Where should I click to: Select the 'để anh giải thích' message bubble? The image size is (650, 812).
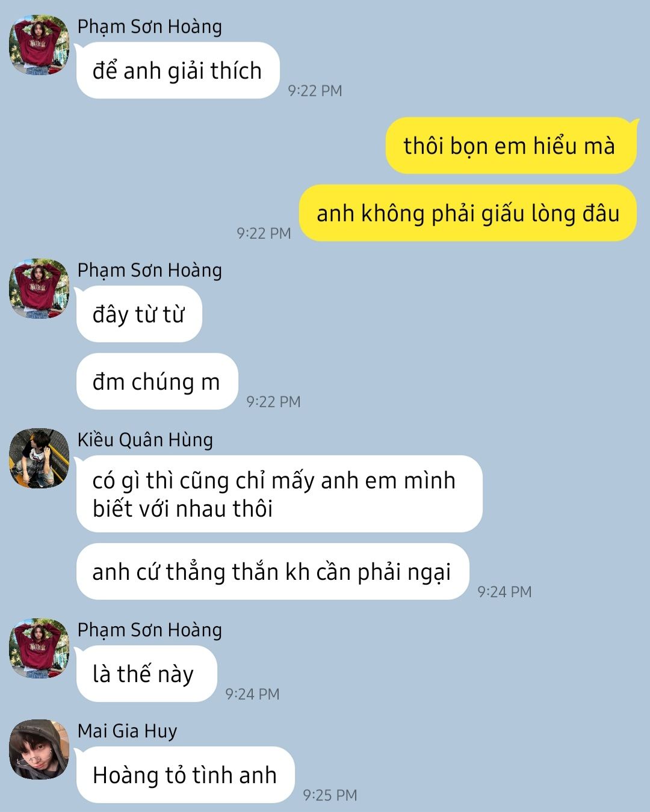[x=178, y=70]
